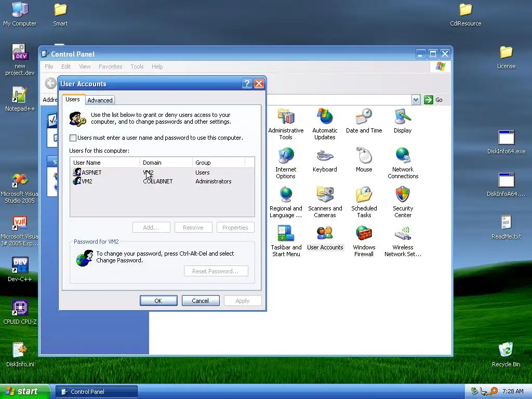The image size is (532, 399).
Task: Open Help menu in Control Panel
Action: point(157,66)
